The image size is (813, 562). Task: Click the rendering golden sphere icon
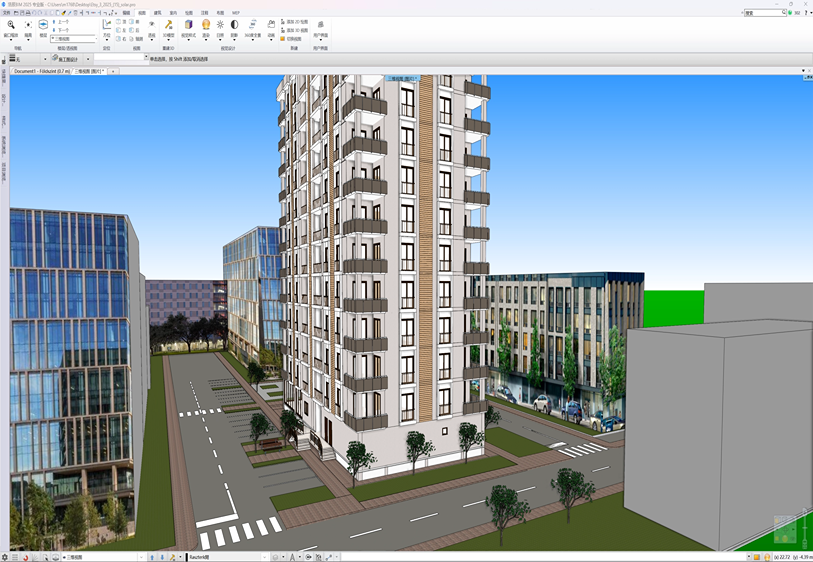tap(206, 25)
